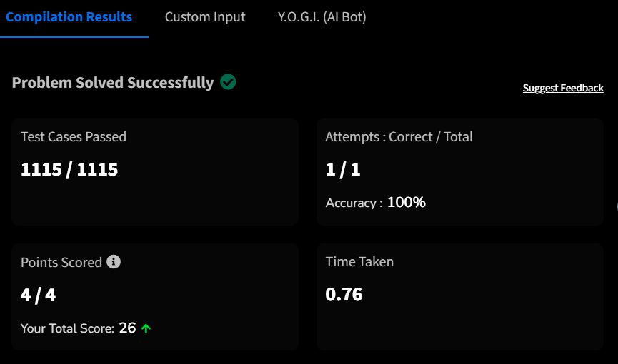This screenshot has height=364, width=618.
Task: Click the Attempts : Correct / Total label
Action: [x=399, y=137]
